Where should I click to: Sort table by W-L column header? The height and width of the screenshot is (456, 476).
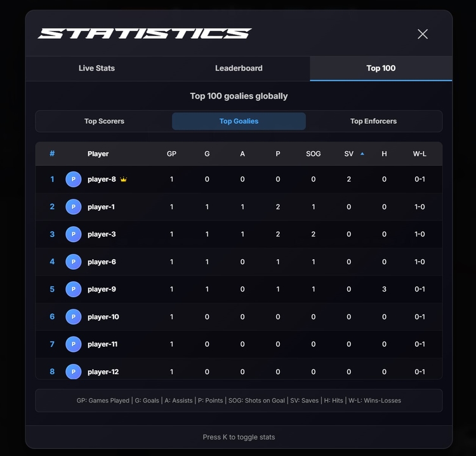point(420,154)
